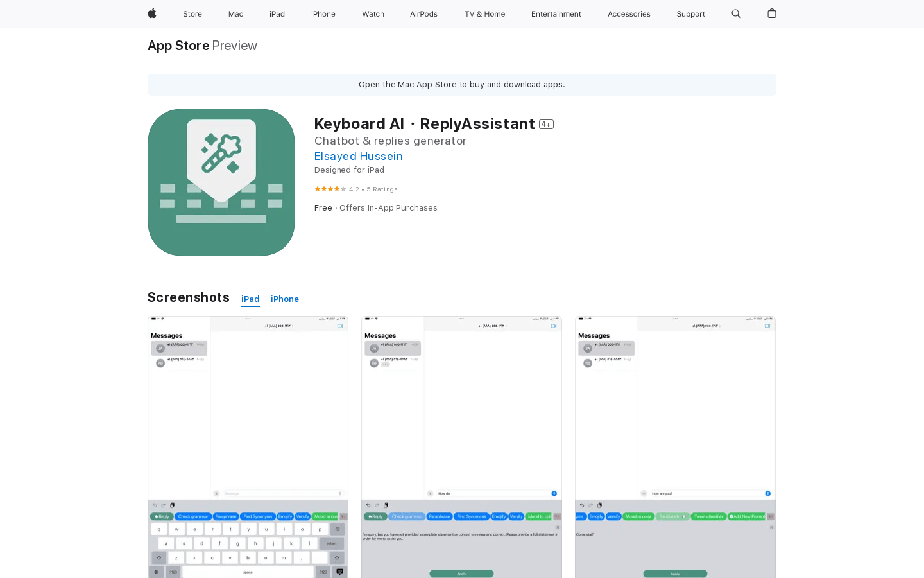Viewport: 924px width, 578px height.
Task: Tap the ?123 key to switch keyboard layout
Action: (x=175, y=572)
